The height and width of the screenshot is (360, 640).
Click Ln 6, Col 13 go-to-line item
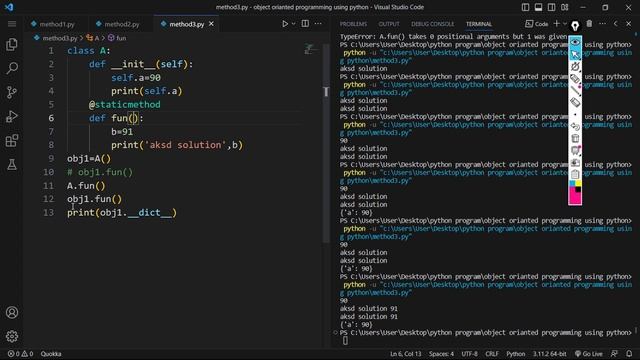[405, 354]
